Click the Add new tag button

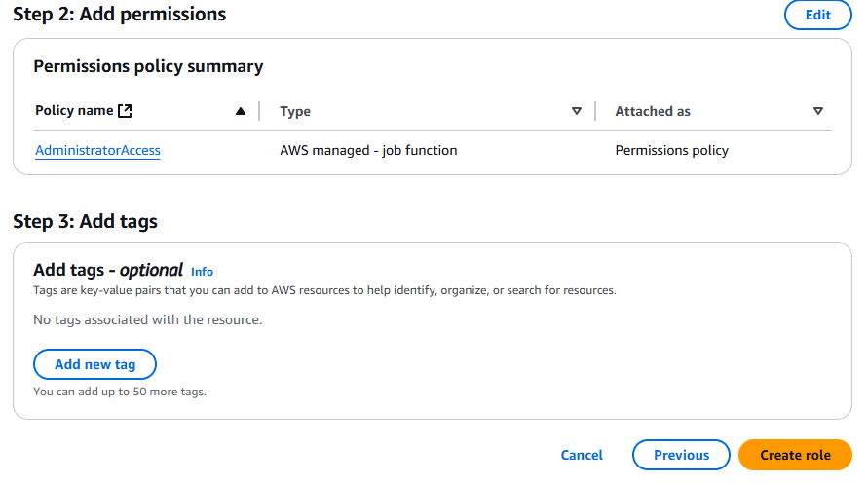pyautogui.click(x=94, y=364)
